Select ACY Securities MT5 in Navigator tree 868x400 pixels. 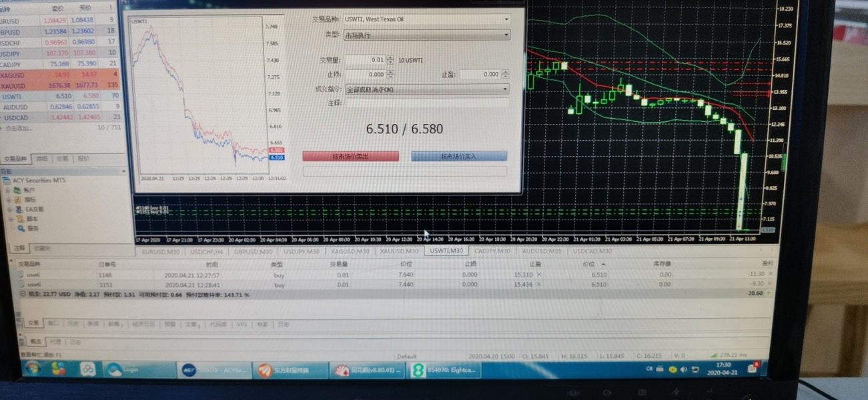pos(40,180)
